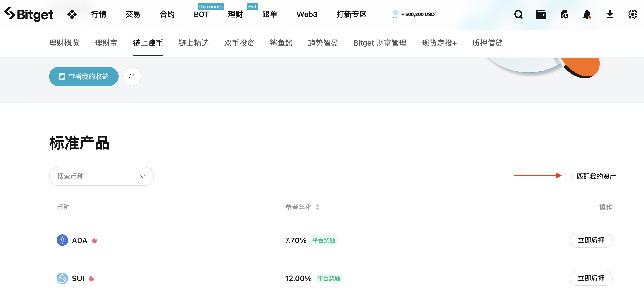Click the 币种 column header
Screen dimensions: 644x290
pos(63,207)
